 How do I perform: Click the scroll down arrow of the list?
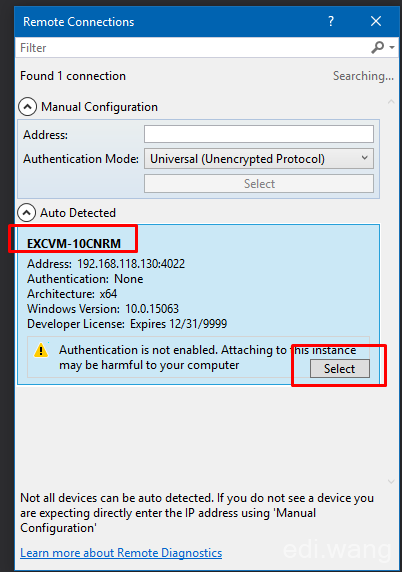(391, 482)
